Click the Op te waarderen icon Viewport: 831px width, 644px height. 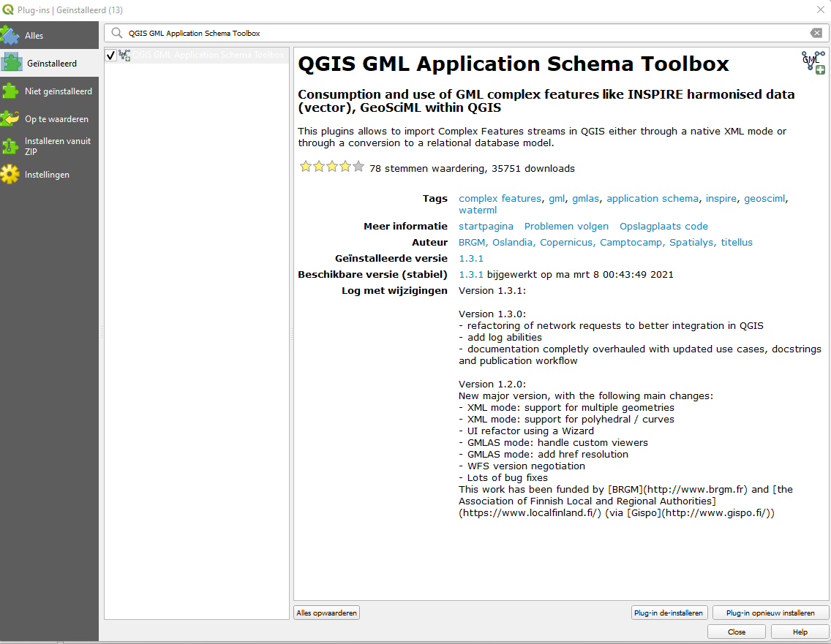coord(10,118)
